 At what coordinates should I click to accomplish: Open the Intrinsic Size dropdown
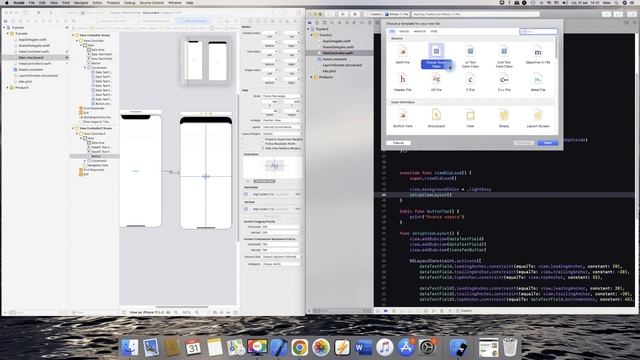[282, 257]
